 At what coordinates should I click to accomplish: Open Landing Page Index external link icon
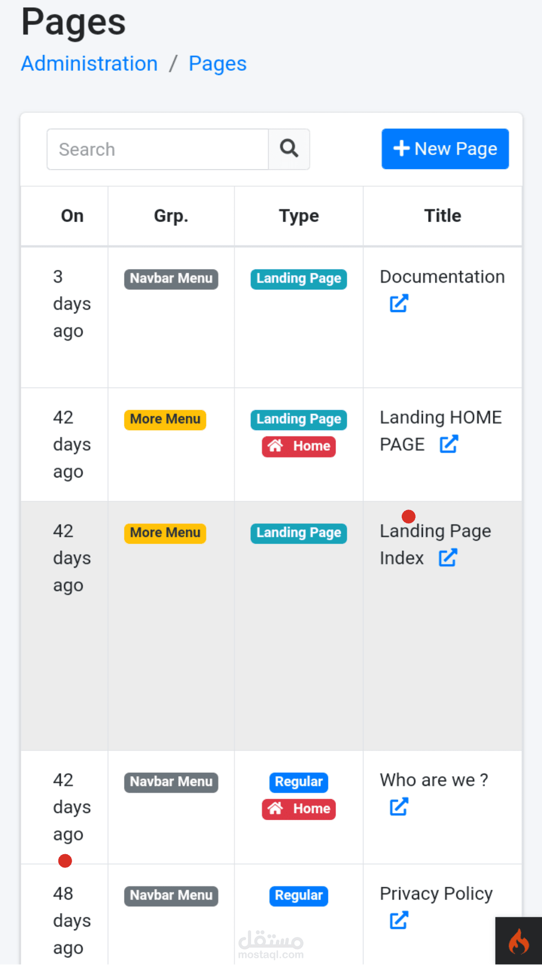pos(448,557)
